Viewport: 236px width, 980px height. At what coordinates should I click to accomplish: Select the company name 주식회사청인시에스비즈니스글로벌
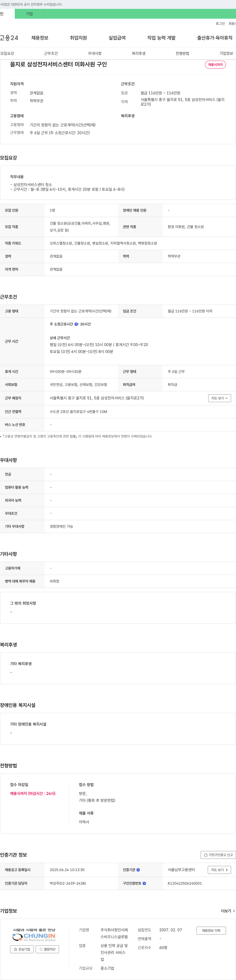(114, 933)
